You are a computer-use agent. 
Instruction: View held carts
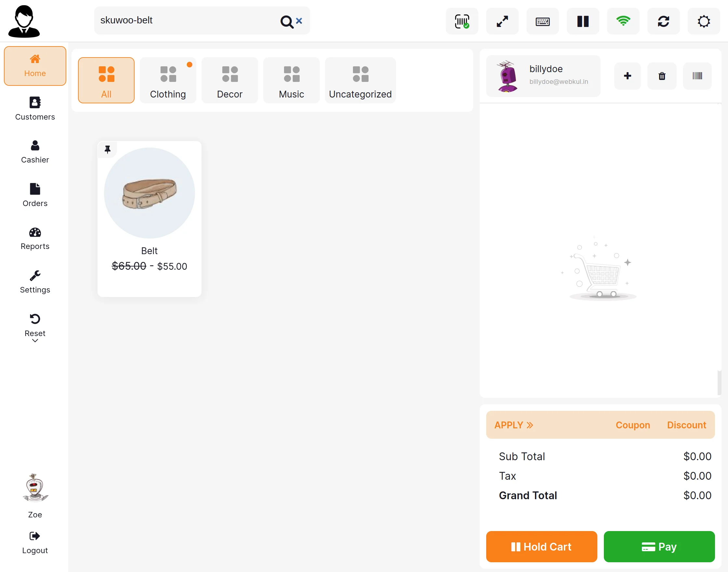point(583,21)
